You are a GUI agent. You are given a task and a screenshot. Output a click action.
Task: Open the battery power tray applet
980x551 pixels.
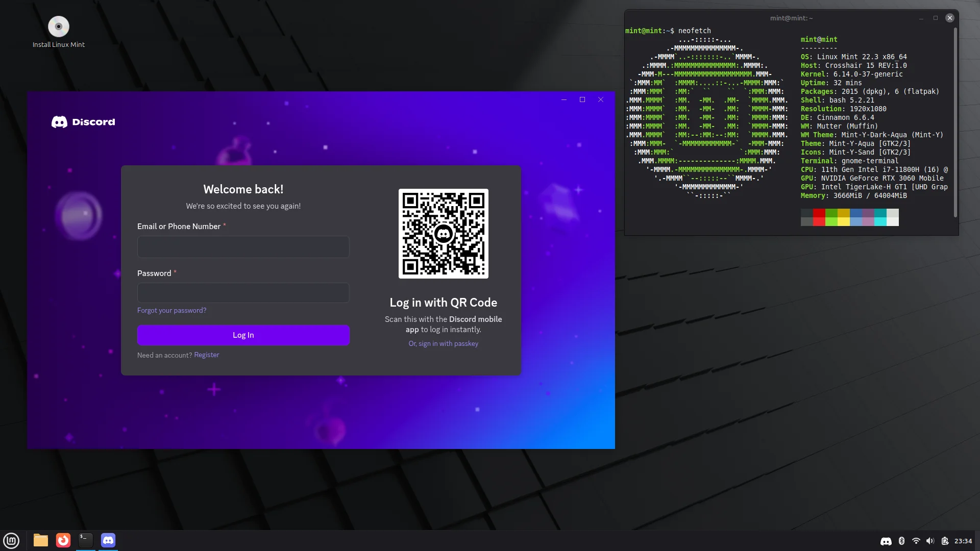pos(945,541)
